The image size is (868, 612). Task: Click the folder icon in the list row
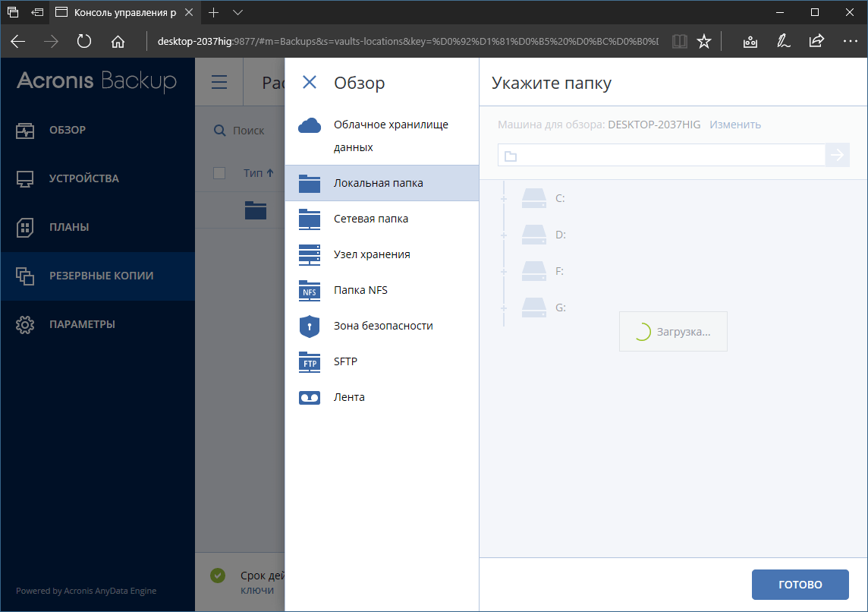(x=256, y=210)
